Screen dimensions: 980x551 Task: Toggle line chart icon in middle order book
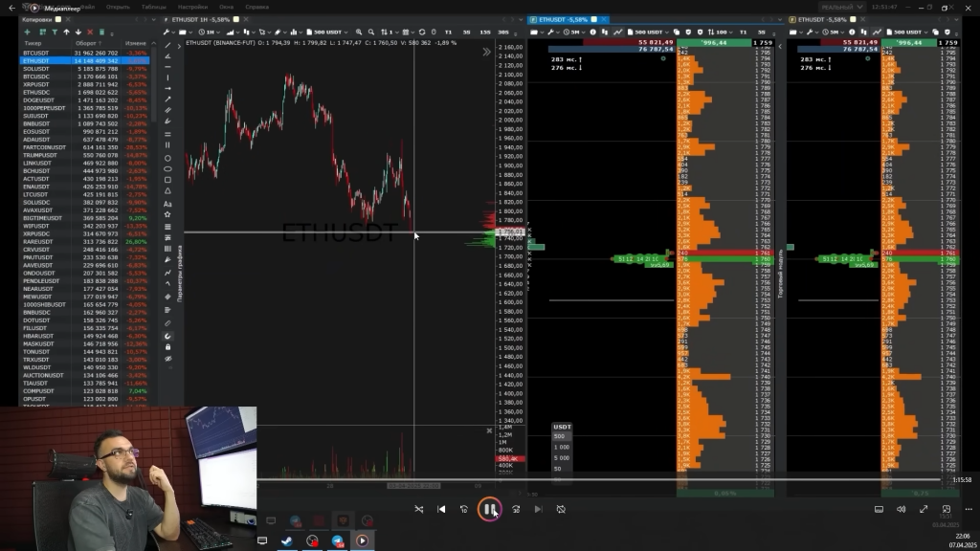[x=617, y=32]
